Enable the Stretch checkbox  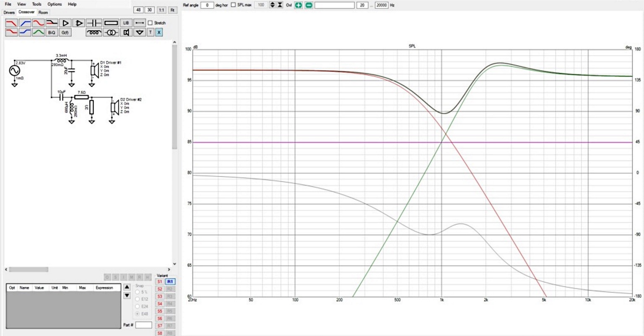coord(150,23)
